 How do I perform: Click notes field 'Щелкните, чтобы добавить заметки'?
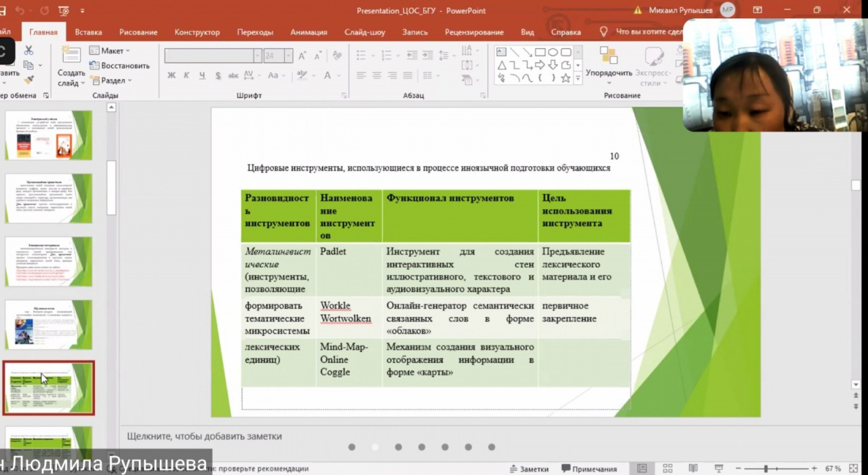tap(204, 436)
